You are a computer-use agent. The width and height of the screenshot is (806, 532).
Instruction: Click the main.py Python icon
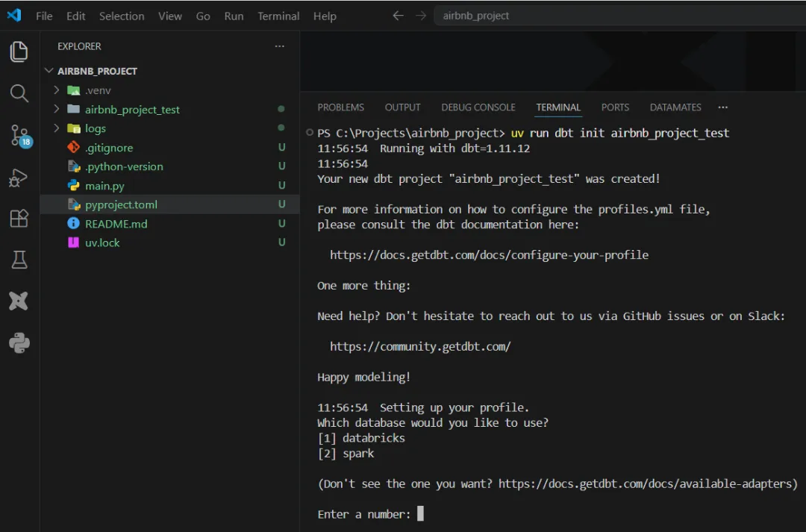tap(73, 186)
